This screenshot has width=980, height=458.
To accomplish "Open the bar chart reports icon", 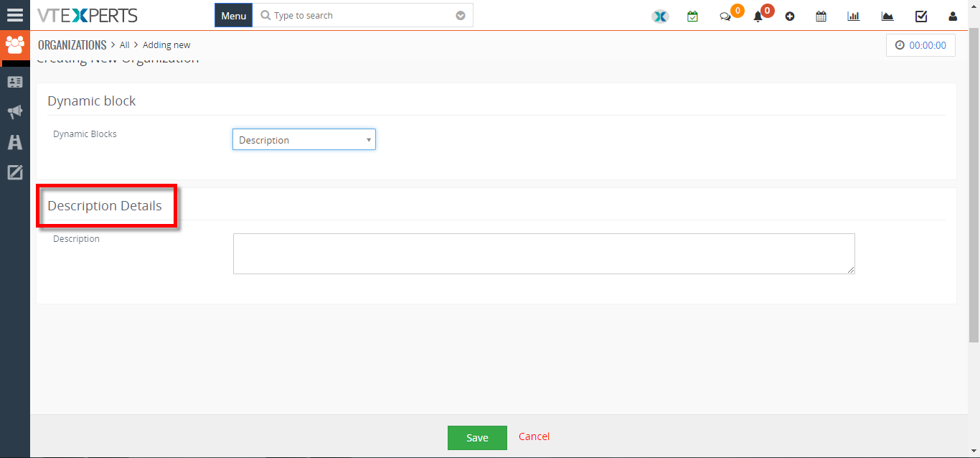I will pyautogui.click(x=854, y=16).
